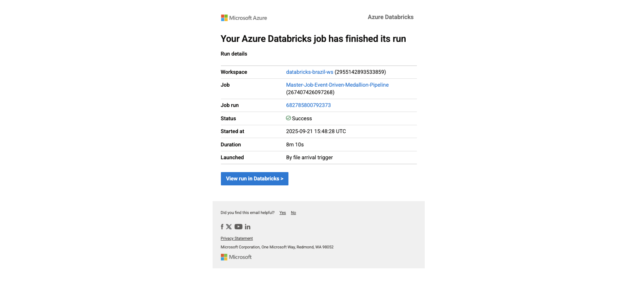Open the YouTube social icon
Viewport: 644px width, 282px height.
[238, 227]
